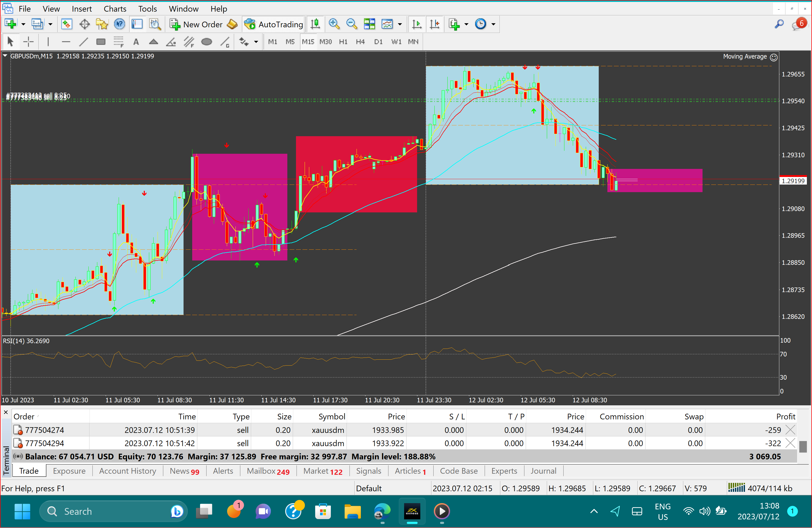This screenshot has width=812, height=528.
Task: Open the Periods clock icon
Action: click(480, 24)
